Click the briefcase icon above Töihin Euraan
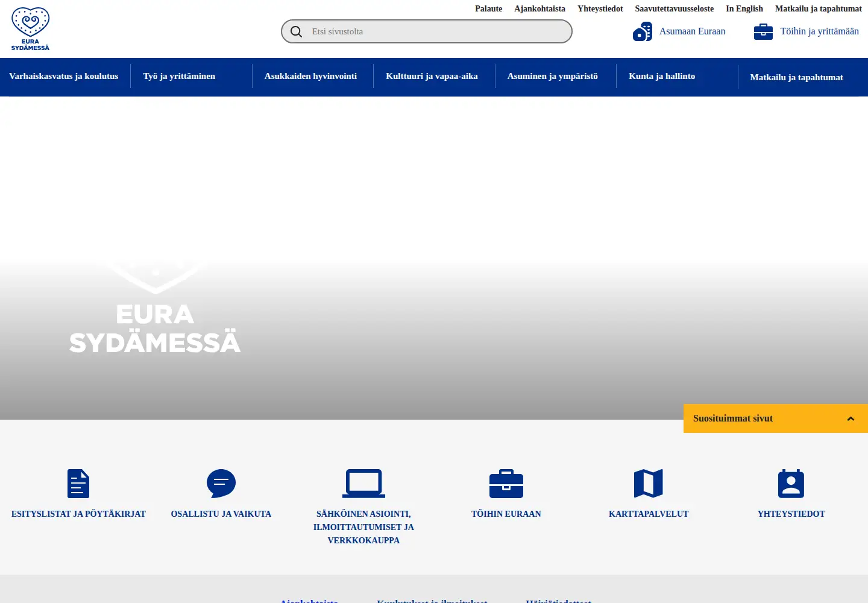Screen dimensions: 868x603 [x=506, y=484]
